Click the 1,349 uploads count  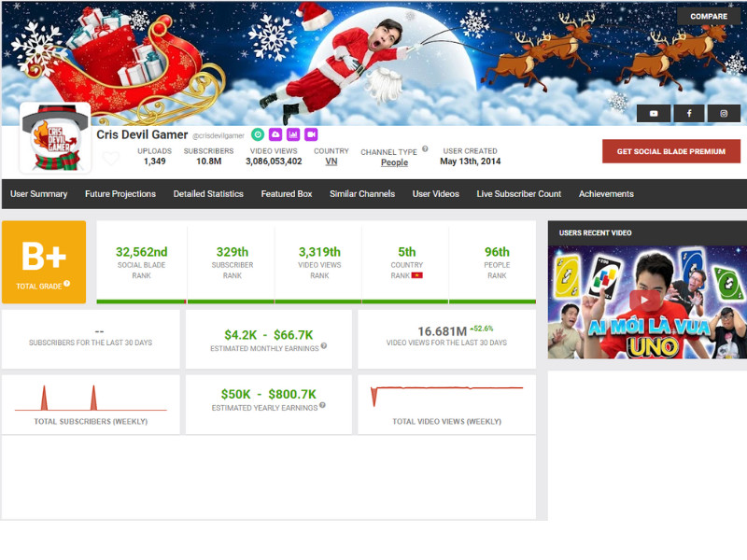pos(154,161)
